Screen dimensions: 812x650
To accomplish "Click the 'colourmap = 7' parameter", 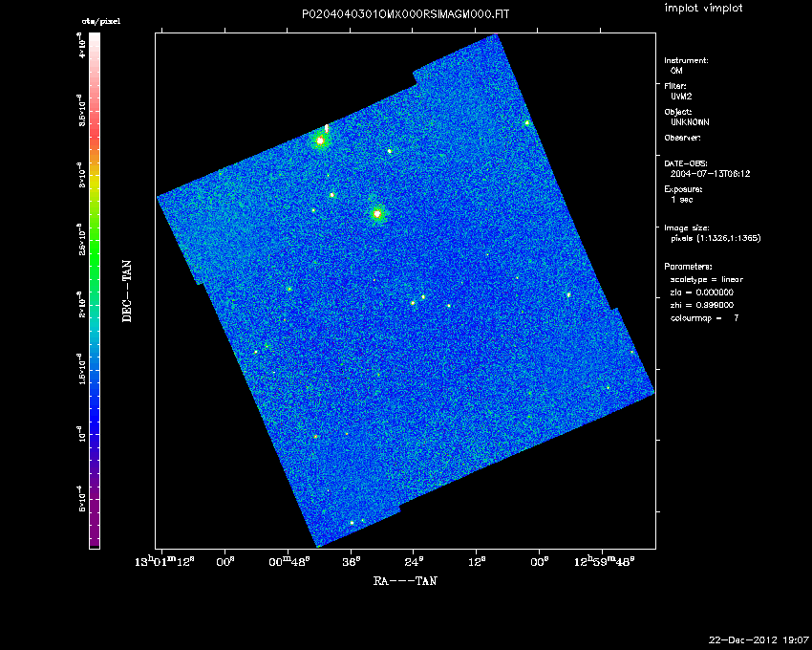I will tap(704, 317).
